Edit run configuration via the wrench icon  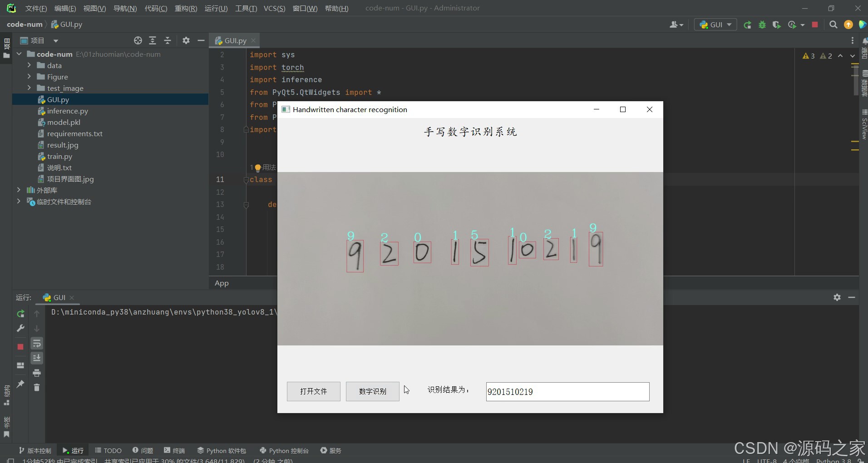(x=20, y=328)
